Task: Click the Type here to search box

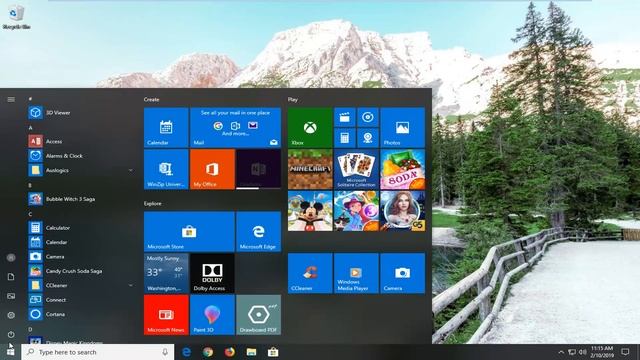Action: pos(98,352)
